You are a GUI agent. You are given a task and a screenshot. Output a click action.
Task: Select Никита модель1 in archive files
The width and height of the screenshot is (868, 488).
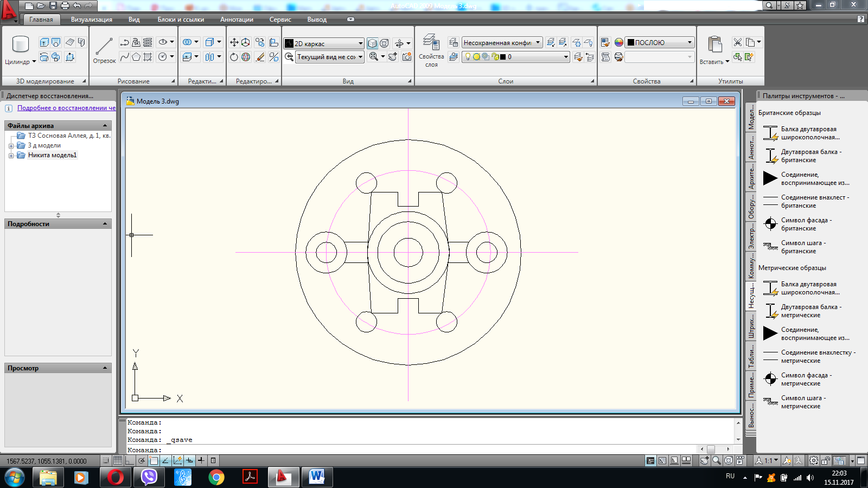point(52,155)
